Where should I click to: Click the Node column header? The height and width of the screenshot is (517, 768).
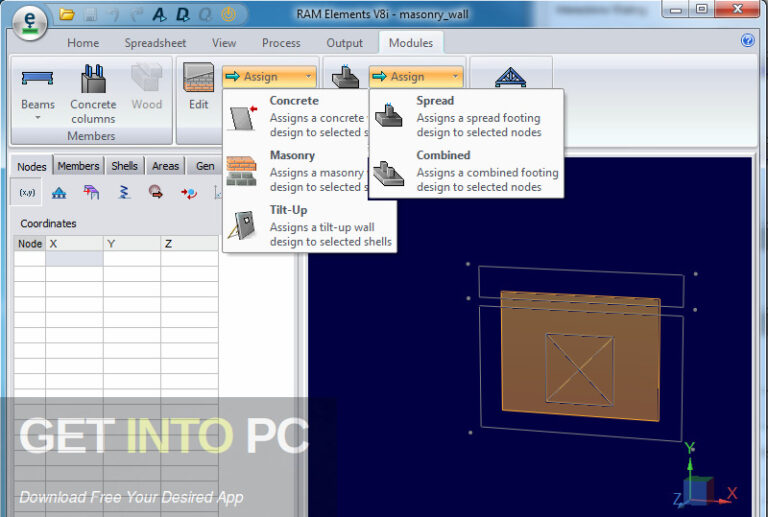(x=30, y=244)
